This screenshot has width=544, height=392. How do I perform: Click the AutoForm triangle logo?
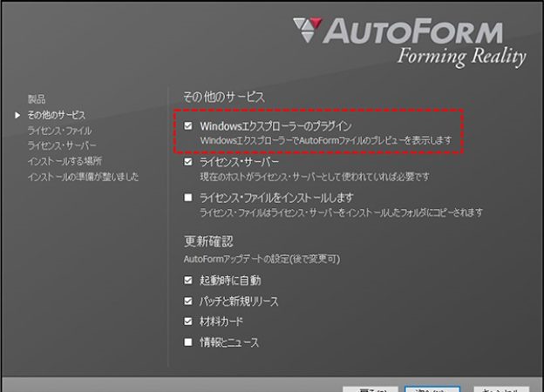pos(308,30)
